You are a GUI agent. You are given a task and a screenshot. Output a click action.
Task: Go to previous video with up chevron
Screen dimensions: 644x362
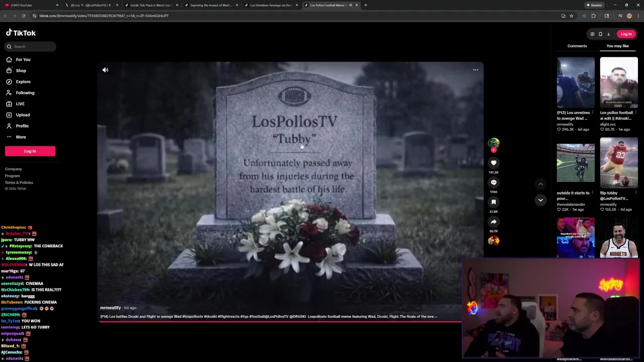(x=540, y=184)
